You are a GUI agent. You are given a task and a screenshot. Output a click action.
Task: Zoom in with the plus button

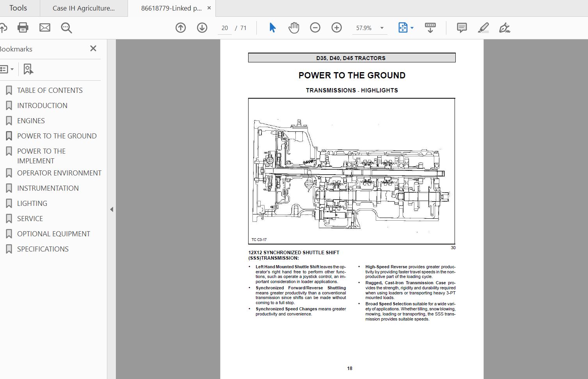click(x=336, y=28)
